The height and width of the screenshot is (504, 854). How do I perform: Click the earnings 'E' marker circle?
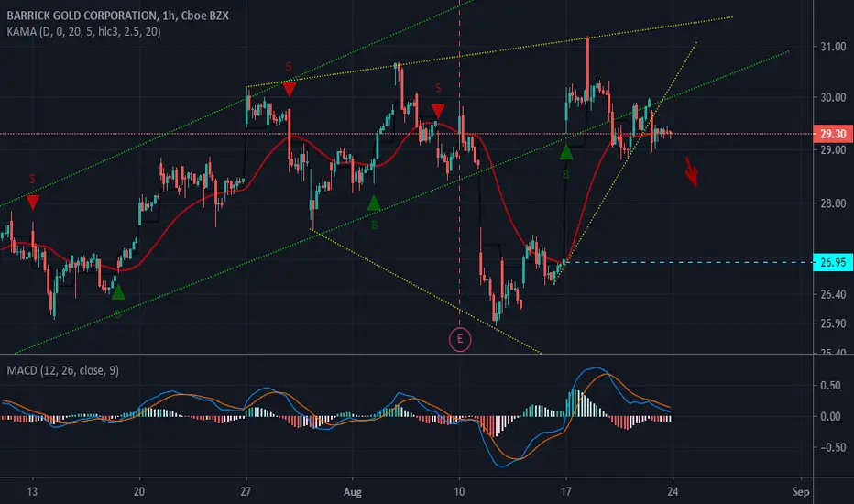pos(460,339)
